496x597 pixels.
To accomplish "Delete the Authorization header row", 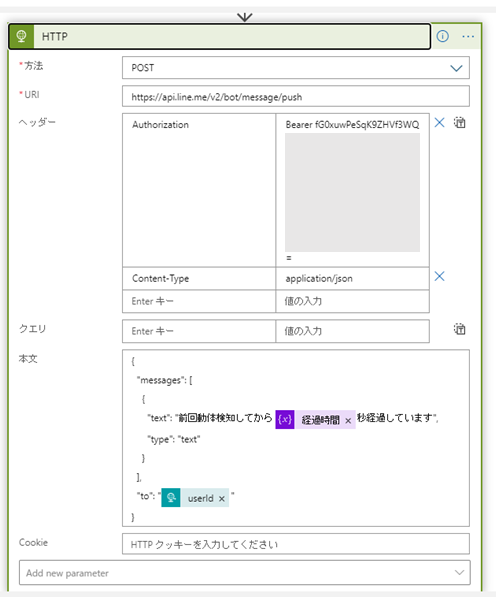I will 439,123.
